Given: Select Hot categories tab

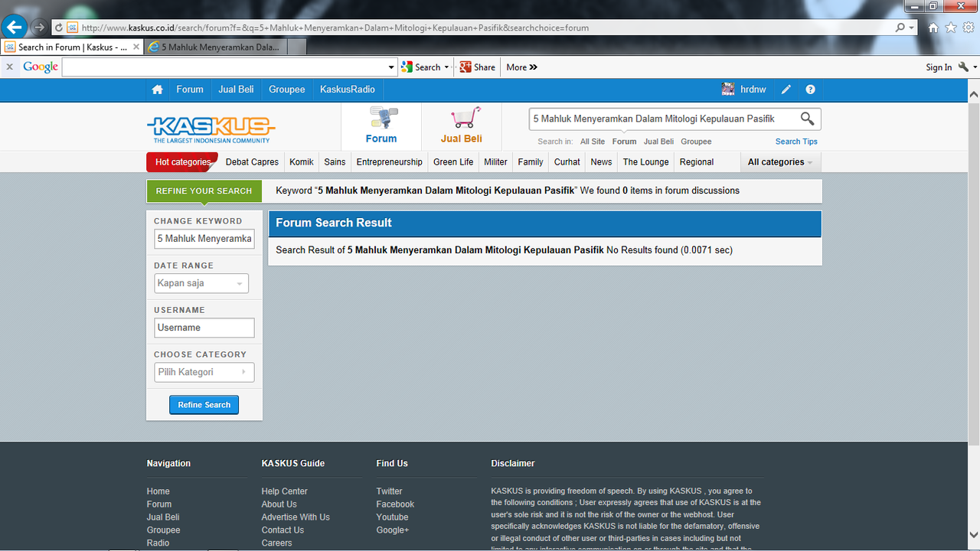Looking at the screenshot, I should (182, 162).
